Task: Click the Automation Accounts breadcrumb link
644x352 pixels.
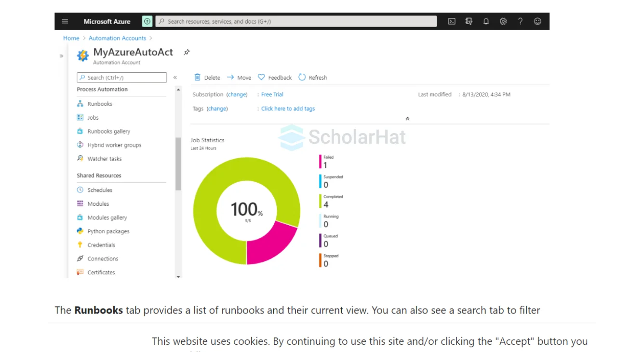Action: pos(117,38)
